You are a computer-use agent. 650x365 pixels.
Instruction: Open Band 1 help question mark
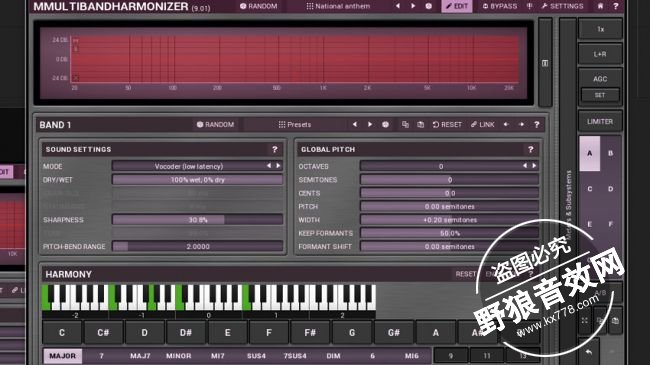536,124
